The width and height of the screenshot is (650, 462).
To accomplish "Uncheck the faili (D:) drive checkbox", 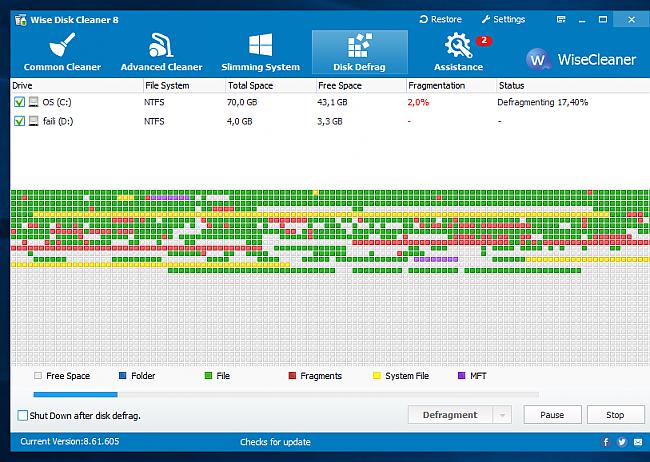I will pyautogui.click(x=19, y=121).
